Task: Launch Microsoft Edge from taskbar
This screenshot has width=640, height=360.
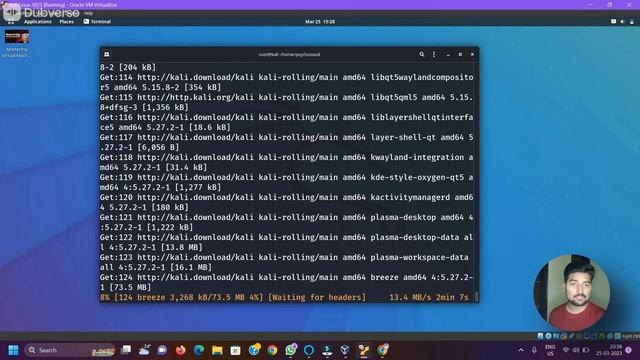Action: click(x=199, y=350)
